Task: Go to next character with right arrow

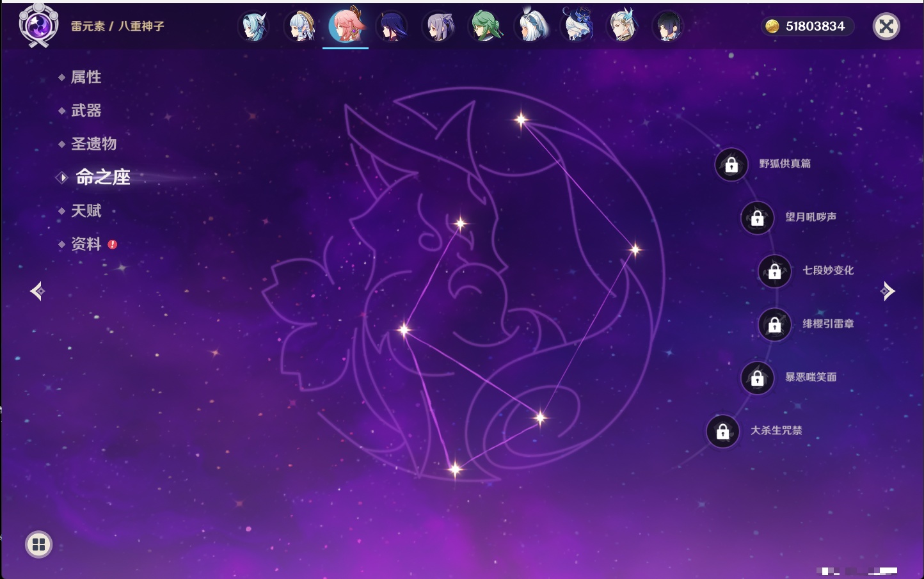Action: coord(888,291)
